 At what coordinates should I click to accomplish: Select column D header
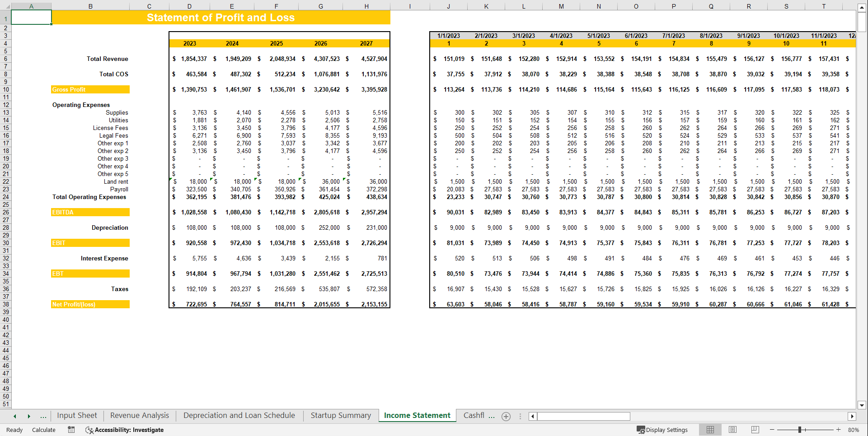[189, 6]
